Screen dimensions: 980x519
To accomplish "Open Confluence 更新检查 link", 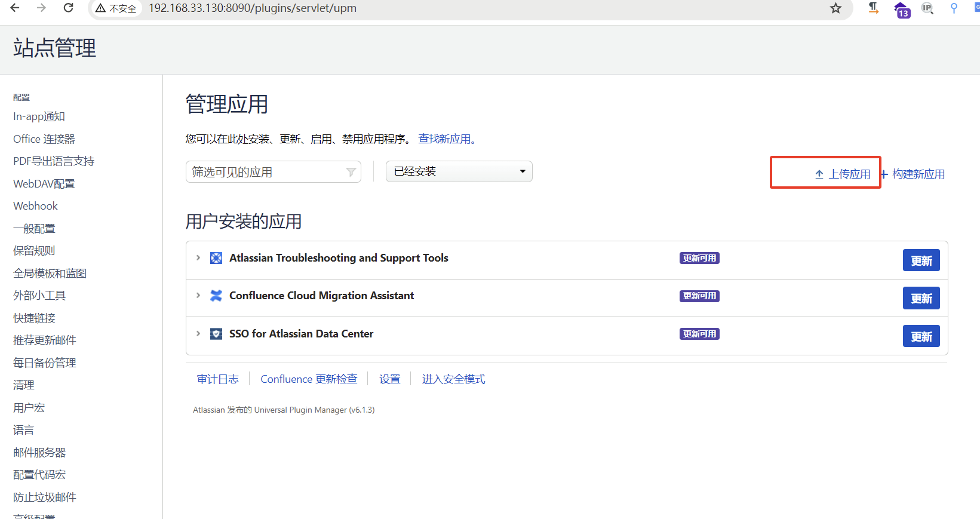I will point(309,379).
